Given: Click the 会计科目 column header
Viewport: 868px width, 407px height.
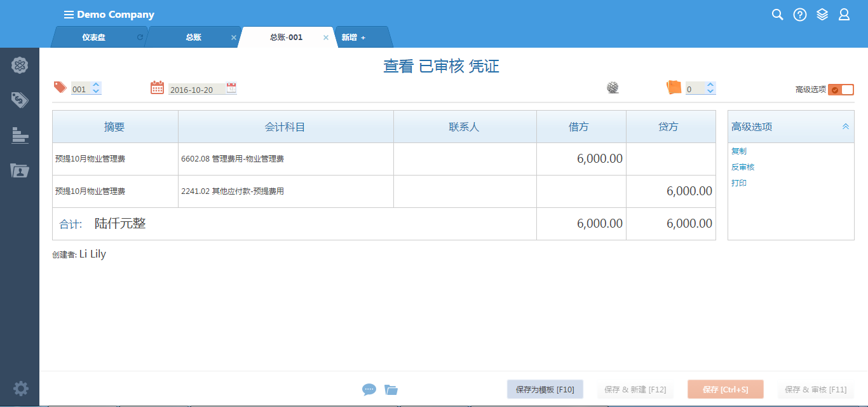Looking at the screenshot, I should (286, 127).
